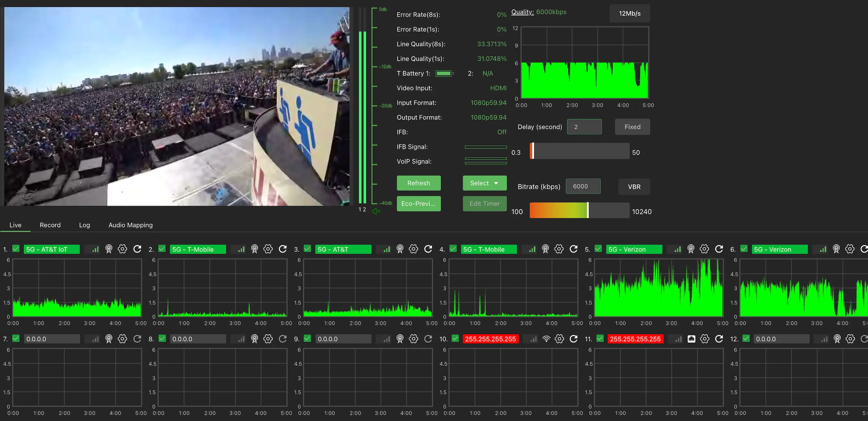Click the Edit Timer button
Screen dimensions: 868x421
(485, 204)
